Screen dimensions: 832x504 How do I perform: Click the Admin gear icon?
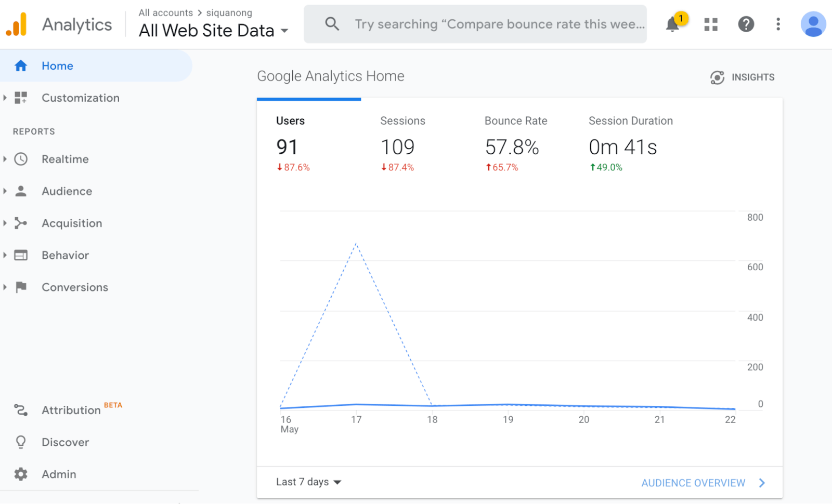tap(21, 474)
